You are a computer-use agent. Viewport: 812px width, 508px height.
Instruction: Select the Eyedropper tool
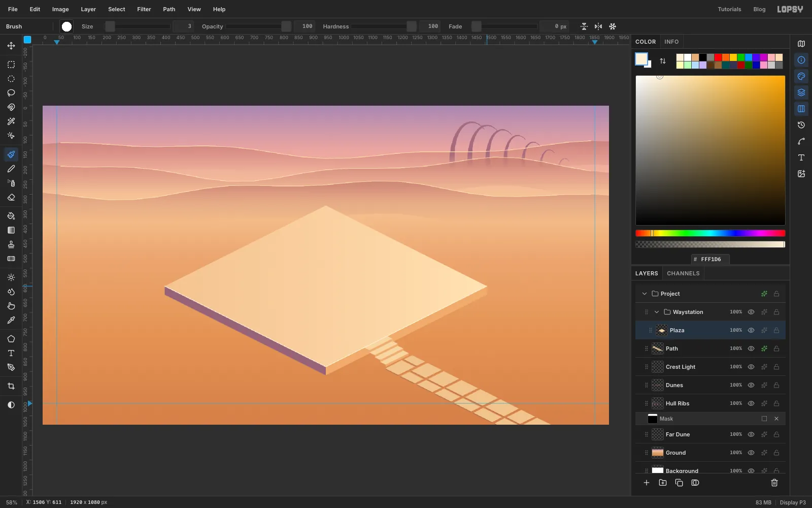[x=11, y=320]
